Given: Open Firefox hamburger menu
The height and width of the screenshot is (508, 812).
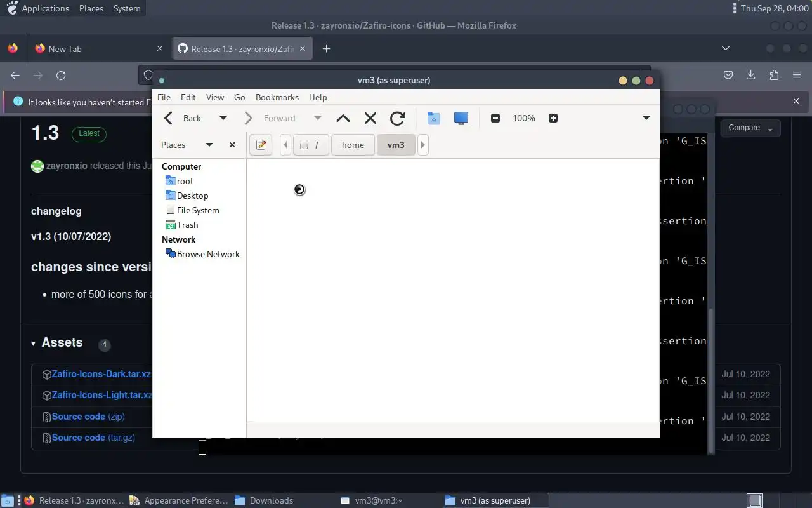Looking at the screenshot, I should point(797,75).
